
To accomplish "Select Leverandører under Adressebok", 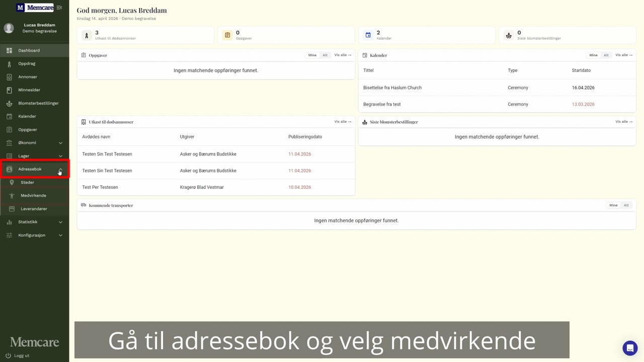I will click(34, 209).
